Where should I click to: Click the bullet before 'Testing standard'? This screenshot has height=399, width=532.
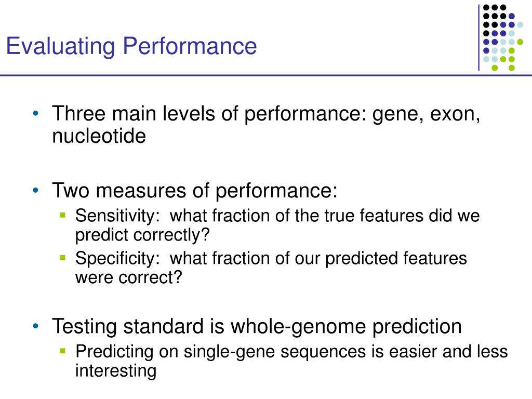pyautogui.click(x=36, y=326)
